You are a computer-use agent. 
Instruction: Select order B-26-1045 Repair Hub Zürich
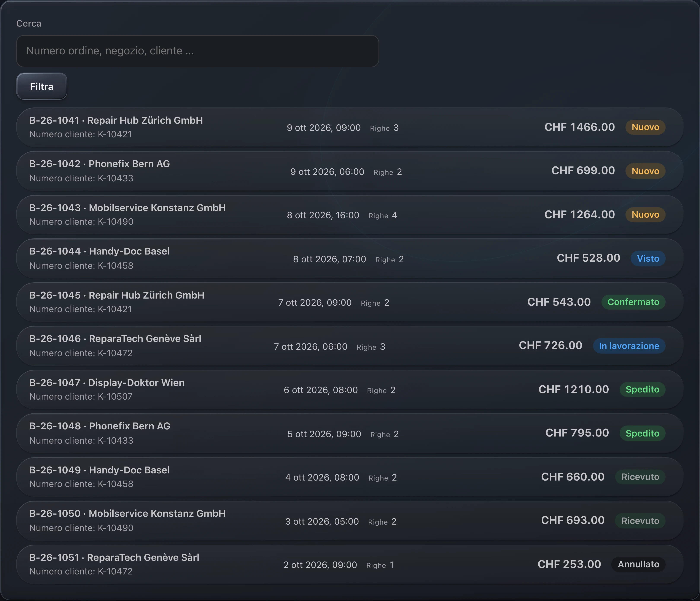350,302
